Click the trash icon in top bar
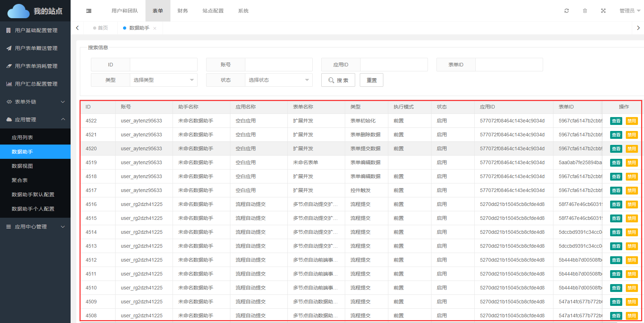This screenshot has width=644, height=323. [585, 11]
